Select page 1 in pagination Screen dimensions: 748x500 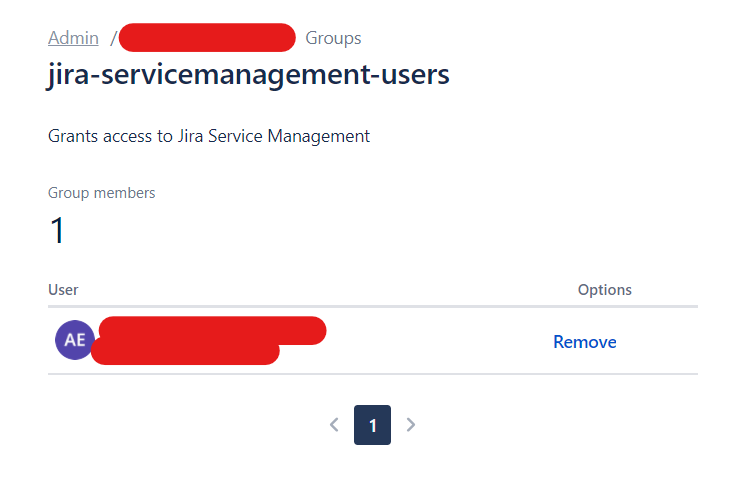coord(372,425)
